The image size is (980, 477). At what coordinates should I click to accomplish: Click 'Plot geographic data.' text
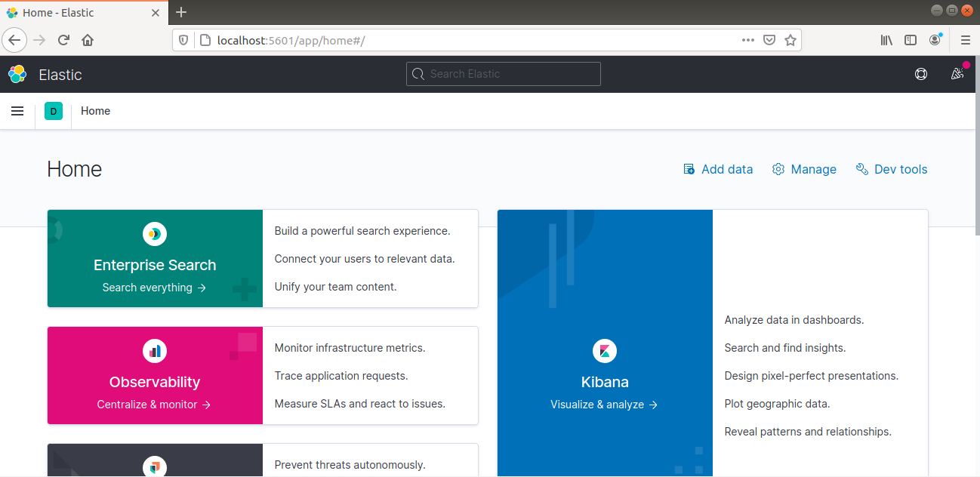[x=777, y=404]
